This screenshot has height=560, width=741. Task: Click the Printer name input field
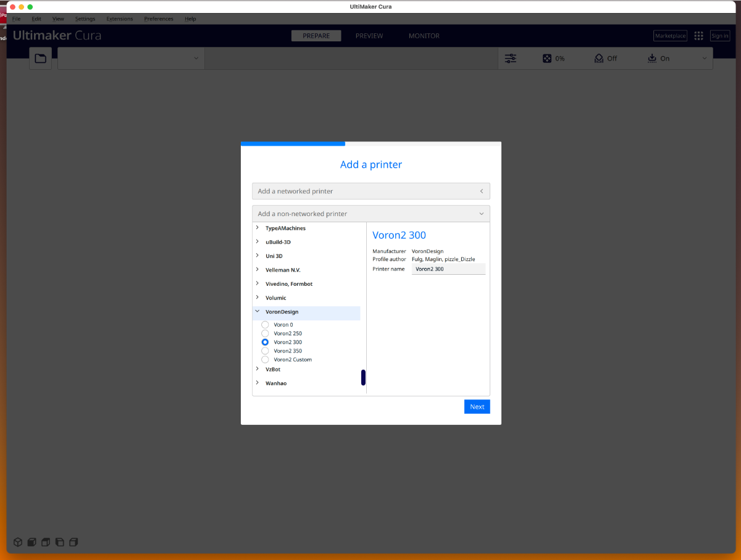(x=449, y=269)
